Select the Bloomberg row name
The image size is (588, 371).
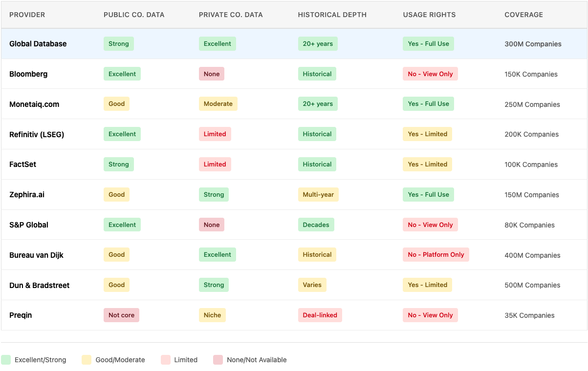point(28,74)
